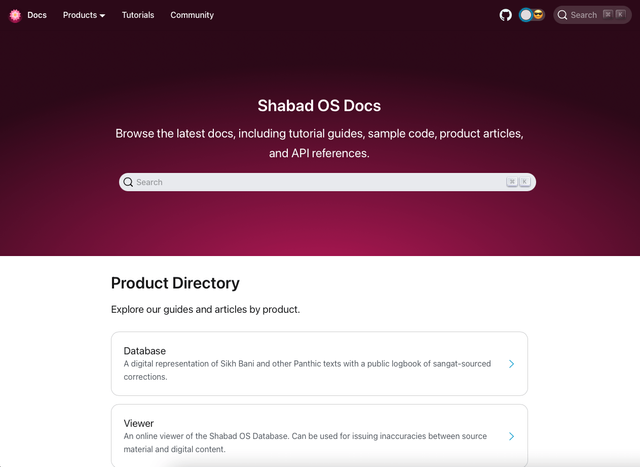Focus the large hero Search field
640x467 pixels.
pos(327,182)
